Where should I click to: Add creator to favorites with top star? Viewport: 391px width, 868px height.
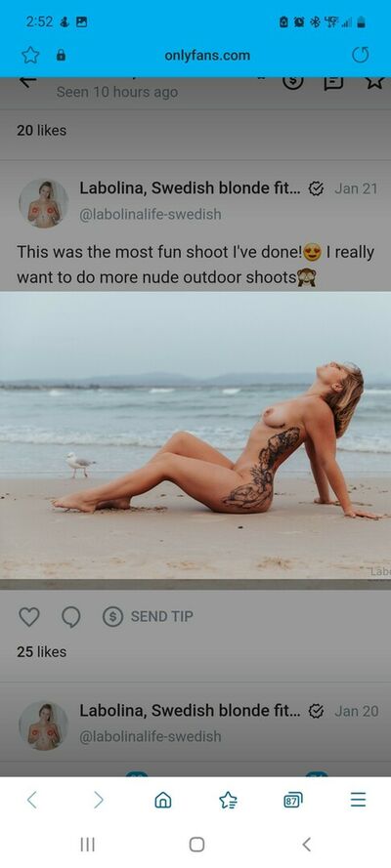pyautogui.click(x=374, y=82)
